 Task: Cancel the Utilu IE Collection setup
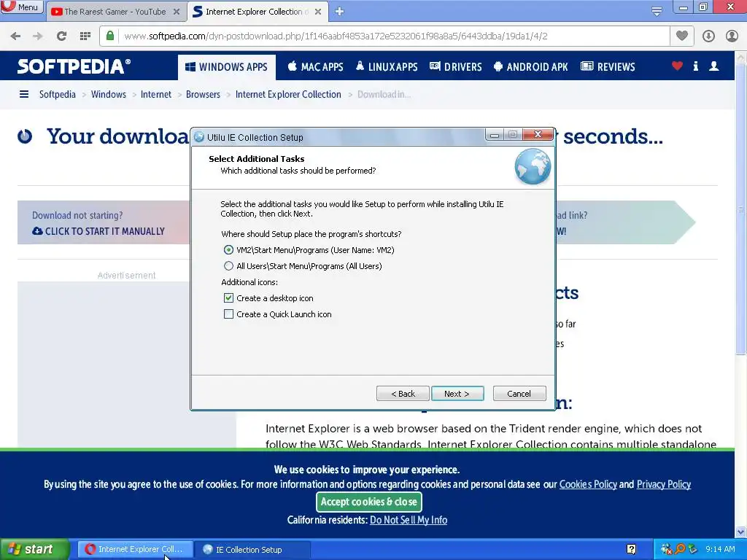tap(519, 394)
